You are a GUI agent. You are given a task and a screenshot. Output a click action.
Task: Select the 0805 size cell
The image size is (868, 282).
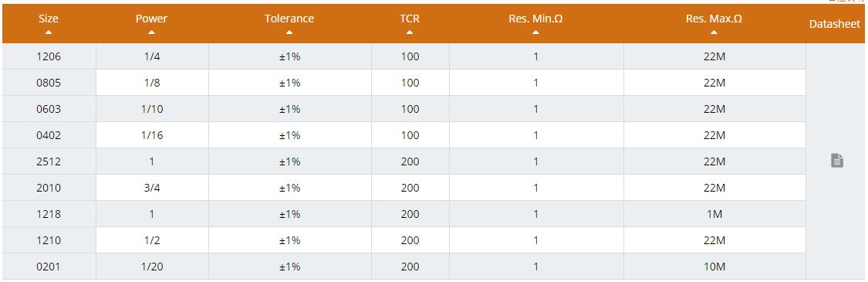click(x=49, y=83)
